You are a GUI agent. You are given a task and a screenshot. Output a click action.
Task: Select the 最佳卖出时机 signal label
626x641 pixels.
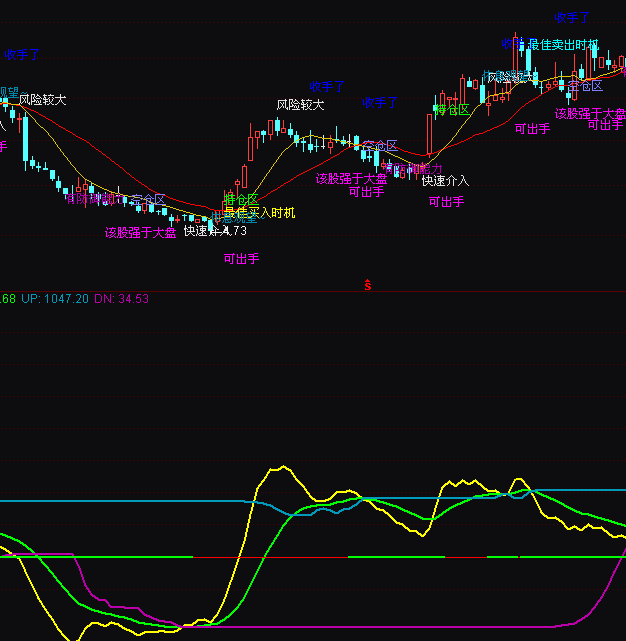563,45
